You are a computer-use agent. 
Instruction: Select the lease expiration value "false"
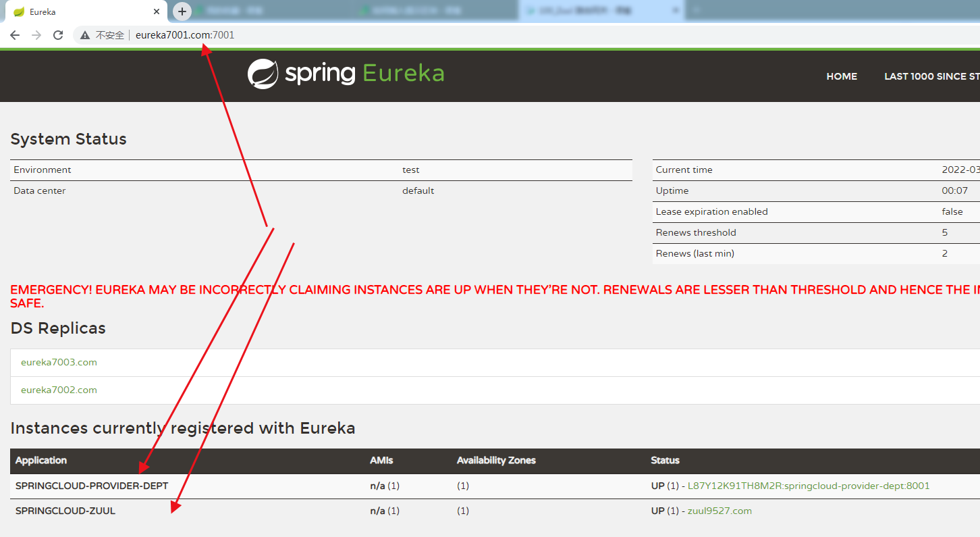(x=952, y=211)
